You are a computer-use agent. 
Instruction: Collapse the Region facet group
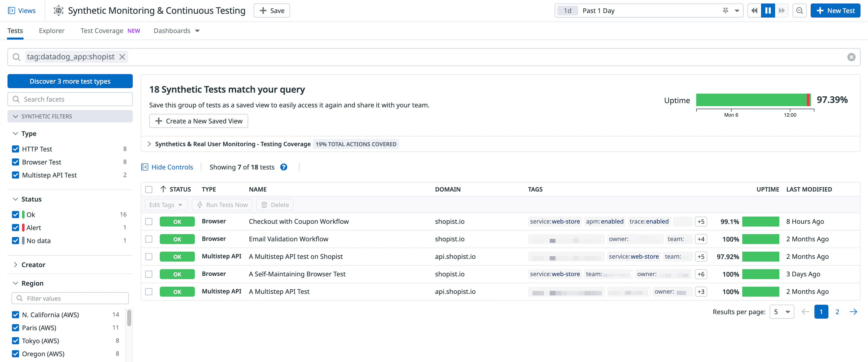click(15, 283)
